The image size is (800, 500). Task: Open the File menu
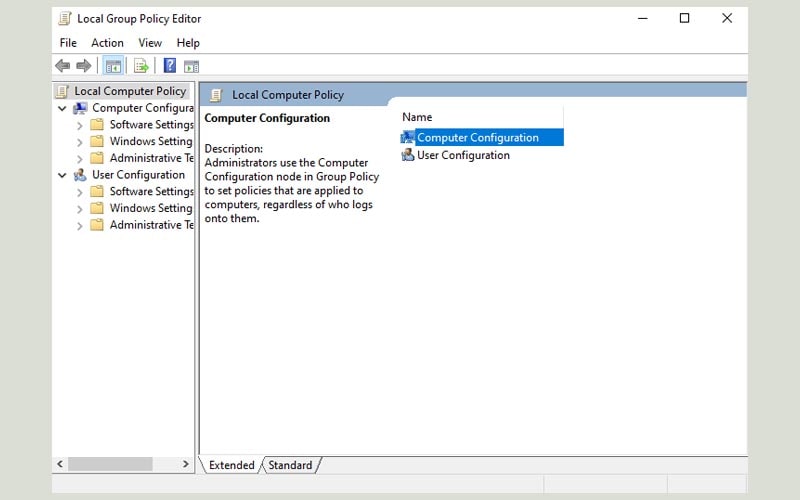coord(68,43)
